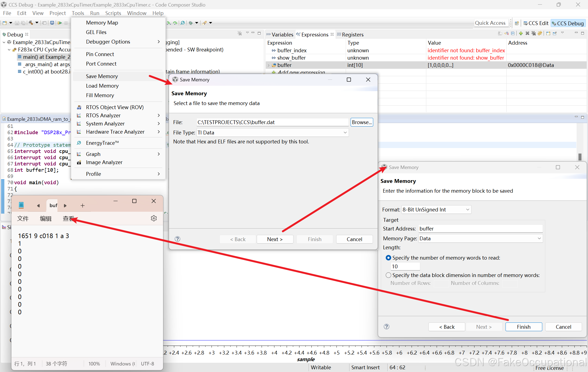Click the Start Address input field

(480, 229)
